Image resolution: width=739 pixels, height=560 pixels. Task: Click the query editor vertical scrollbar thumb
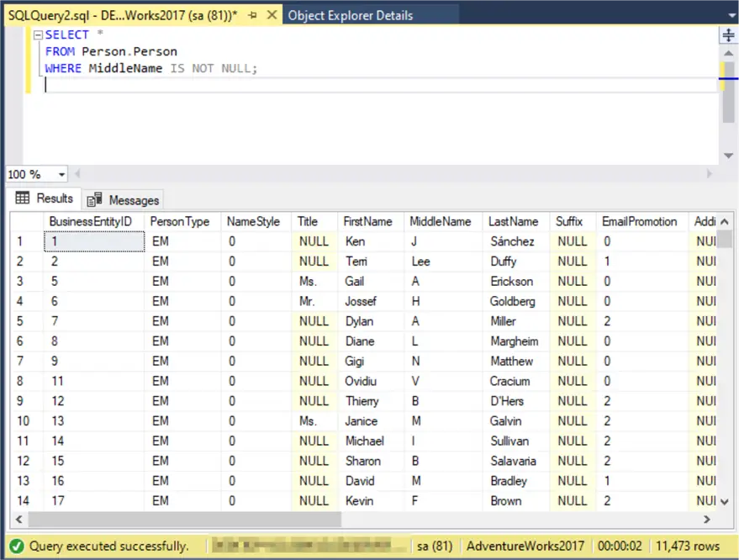(728, 91)
